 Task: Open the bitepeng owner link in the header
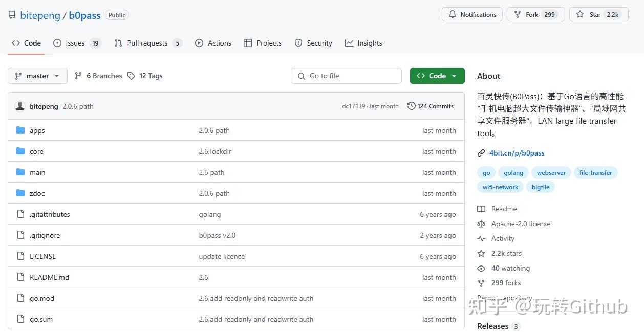[40, 15]
